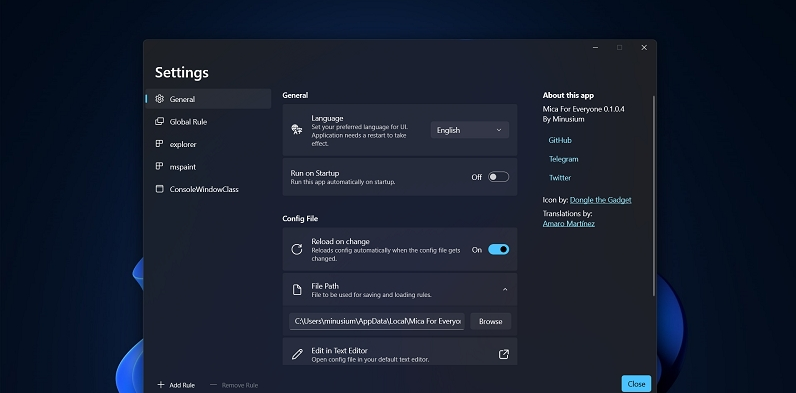
Task: Click the "Config File" section heading
Action: coord(300,218)
